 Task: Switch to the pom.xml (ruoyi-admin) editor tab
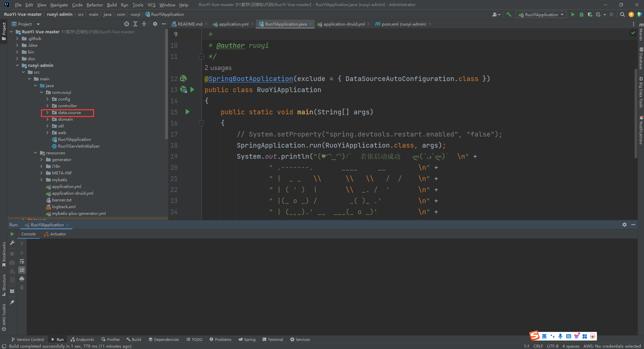(x=403, y=24)
